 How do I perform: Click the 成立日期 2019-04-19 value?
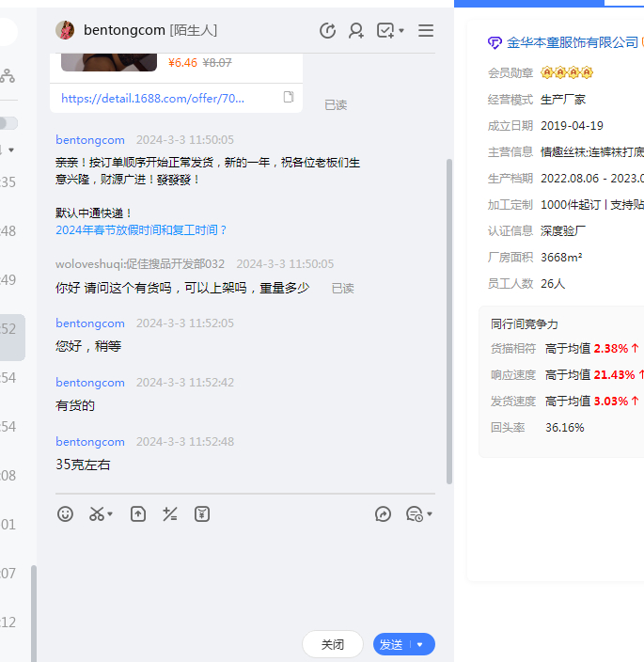pos(572,126)
